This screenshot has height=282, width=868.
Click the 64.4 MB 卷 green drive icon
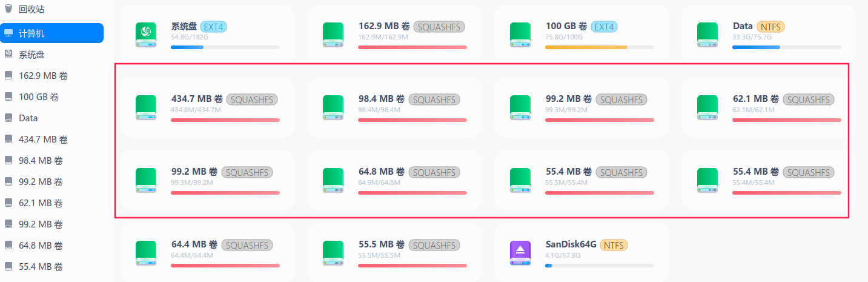(146, 253)
